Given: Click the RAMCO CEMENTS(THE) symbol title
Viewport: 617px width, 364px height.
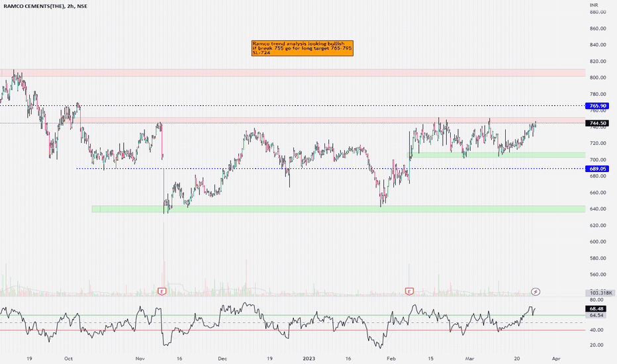Looking at the screenshot, I should click(x=34, y=7).
